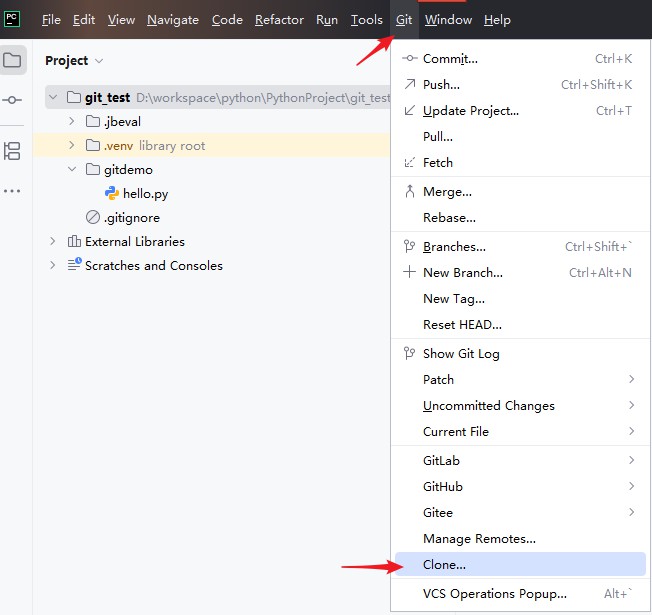Open the Edit menu
The width and height of the screenshot is (652, 615).
(x=84, y=20)
